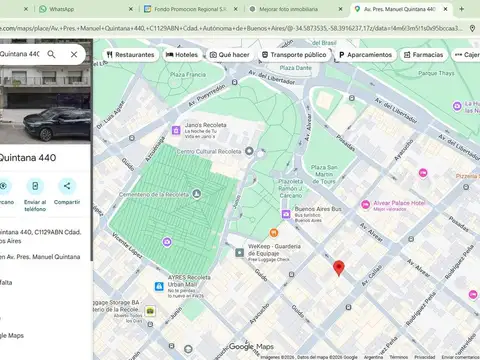Select the Av. Pres. Manuel Quintana tab

coord(400,9)
